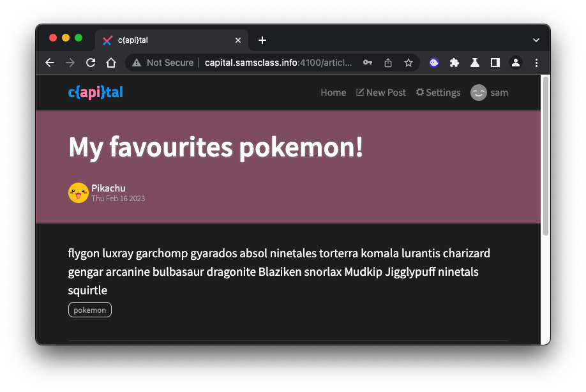Reload the current page
The width and height of the screenshot is (586, 392).
click(x=91, y=63)
